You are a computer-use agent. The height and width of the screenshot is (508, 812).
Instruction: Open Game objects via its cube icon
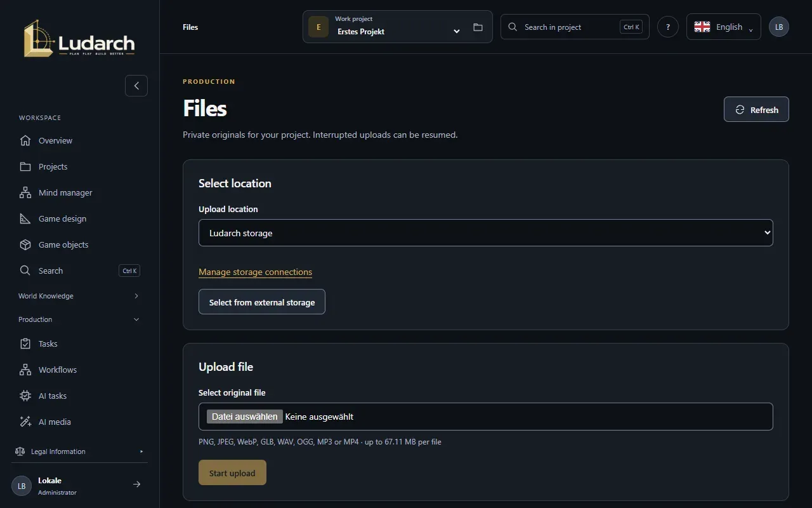(25, 244)
